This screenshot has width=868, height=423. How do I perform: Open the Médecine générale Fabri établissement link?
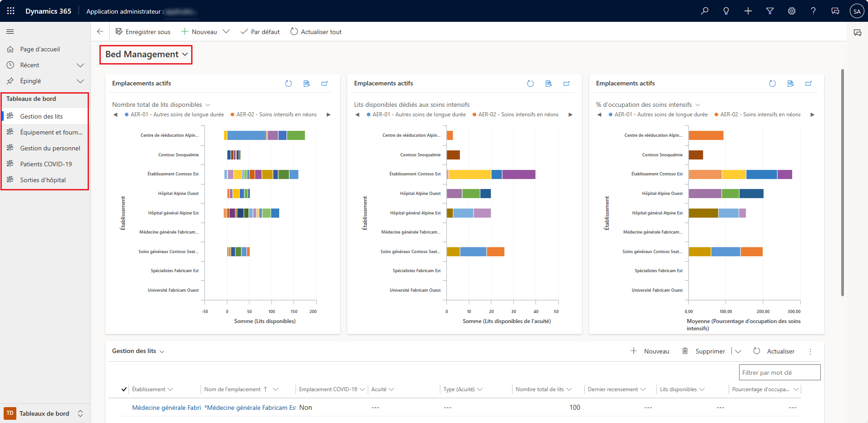point(166,408)
